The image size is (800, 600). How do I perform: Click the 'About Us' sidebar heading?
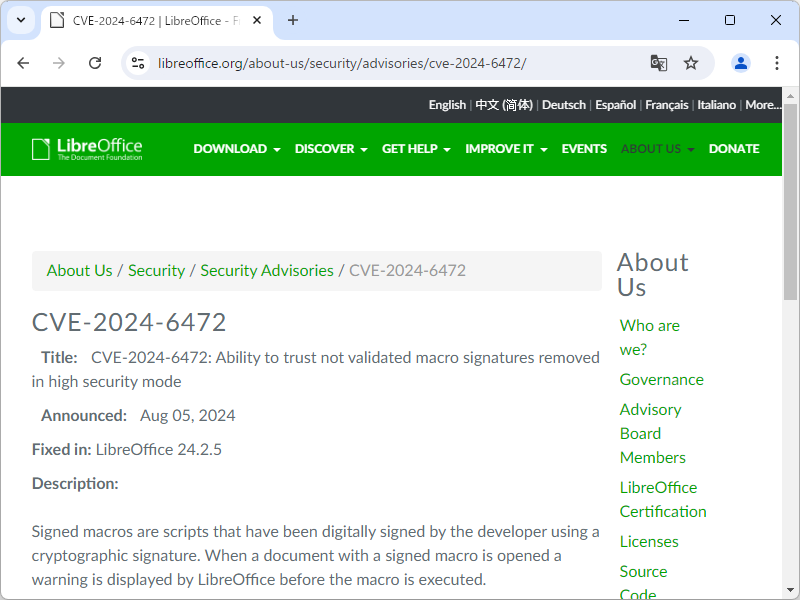[x=653, y=274]
